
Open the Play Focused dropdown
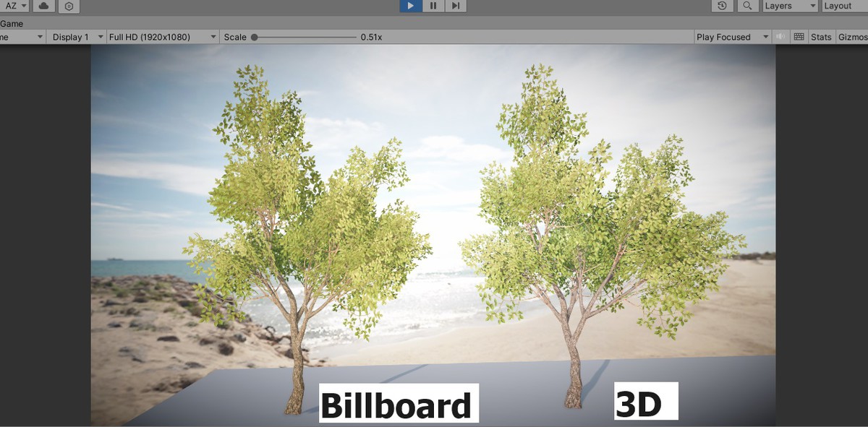(x=733, y=37)
